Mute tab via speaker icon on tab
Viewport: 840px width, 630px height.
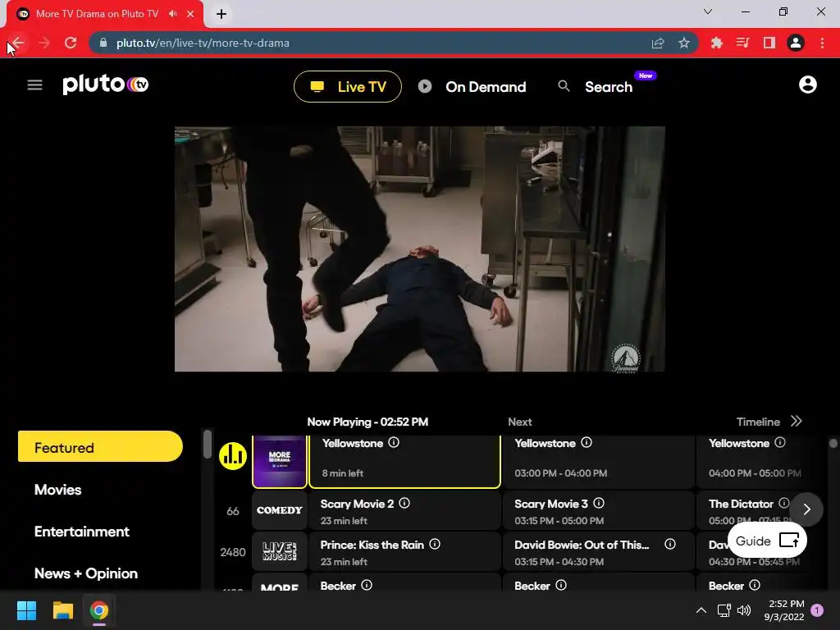click(x=172, y=14)
